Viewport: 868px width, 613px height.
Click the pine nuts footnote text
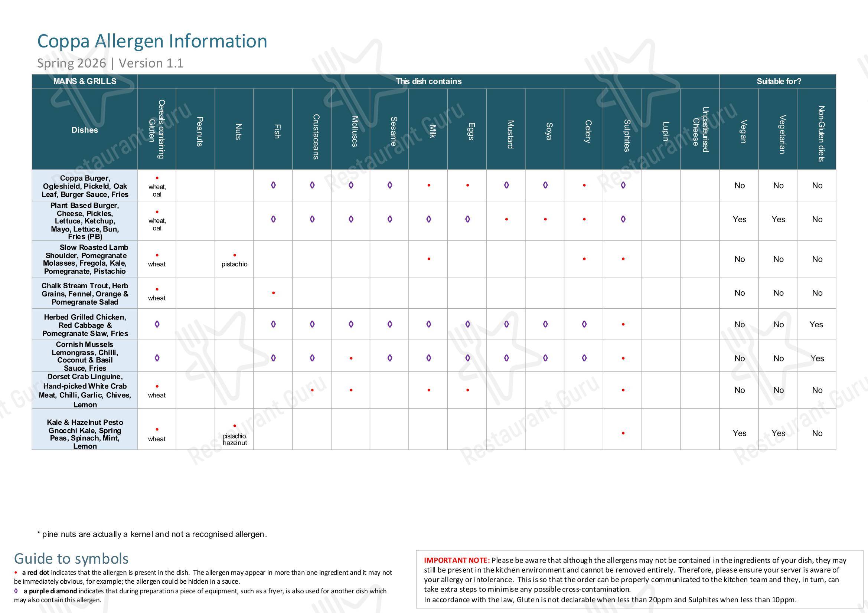[152, 534]
